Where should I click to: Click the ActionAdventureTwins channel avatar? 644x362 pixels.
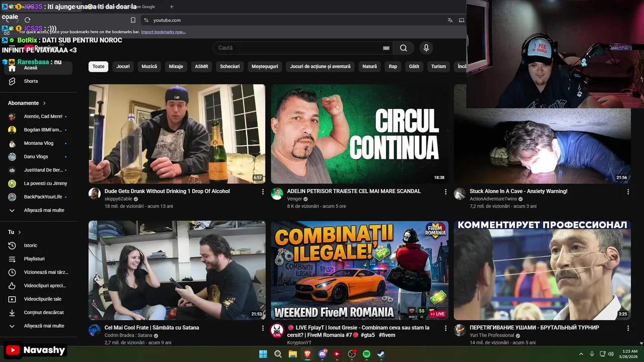pos(460,194)
